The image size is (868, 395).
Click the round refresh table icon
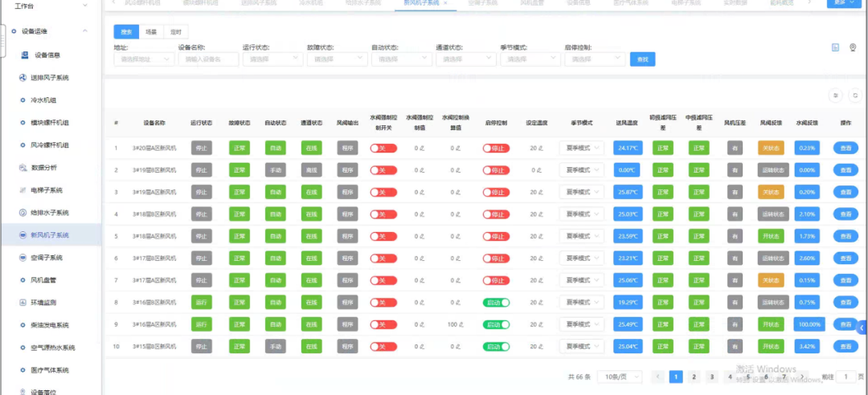855,96
